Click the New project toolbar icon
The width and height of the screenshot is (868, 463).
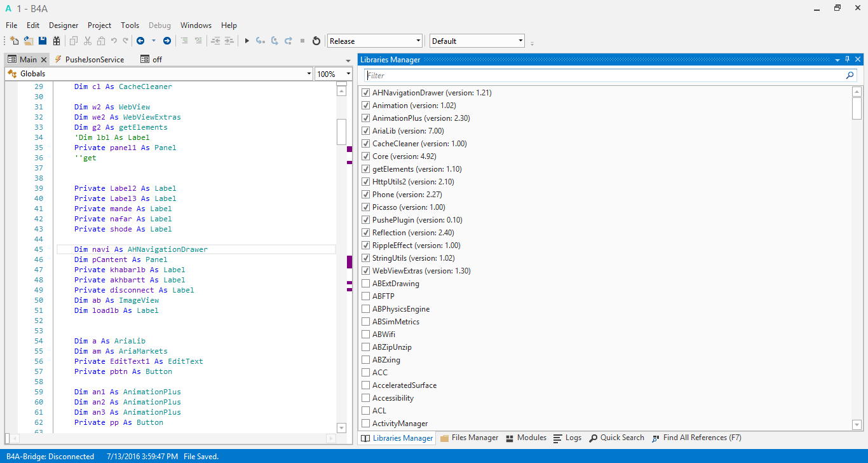click(x=15, y=41)
